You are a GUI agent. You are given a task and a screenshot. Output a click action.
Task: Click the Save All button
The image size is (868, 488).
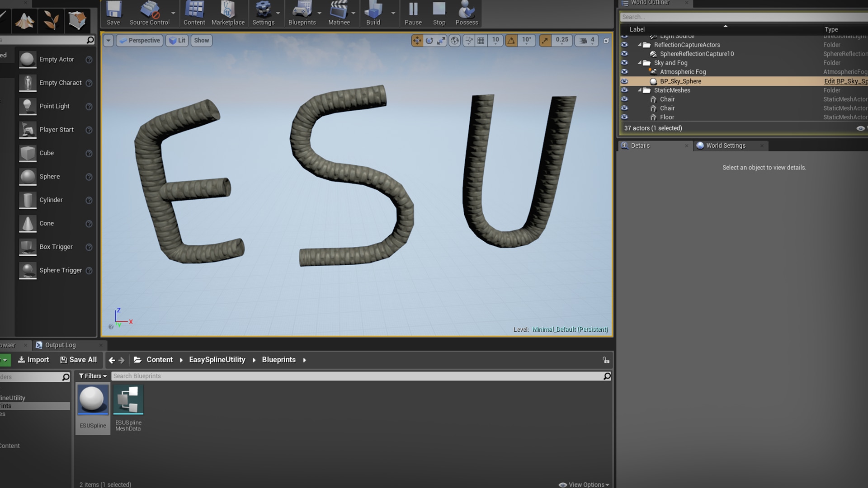[79, 360]
